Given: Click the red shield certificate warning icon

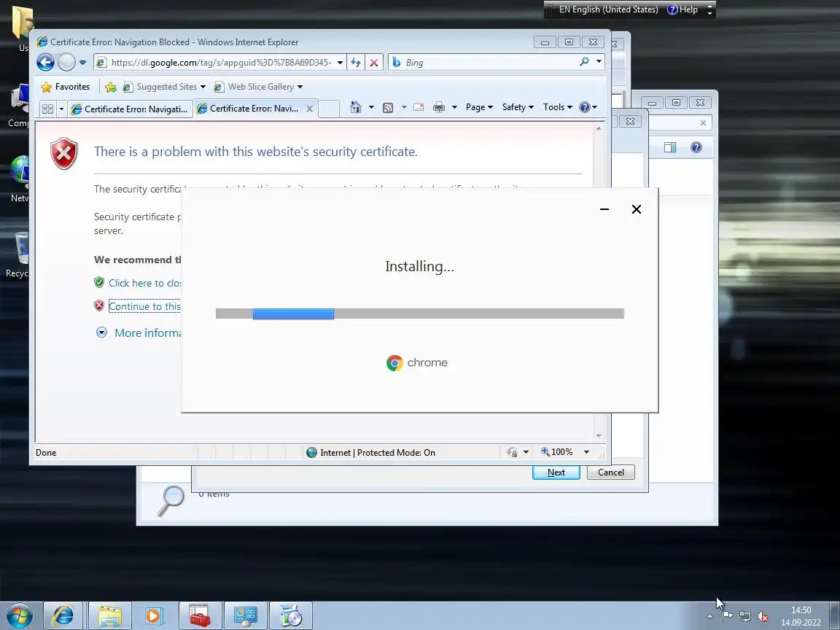Looking at the screenshot, I should coord(63,153).
